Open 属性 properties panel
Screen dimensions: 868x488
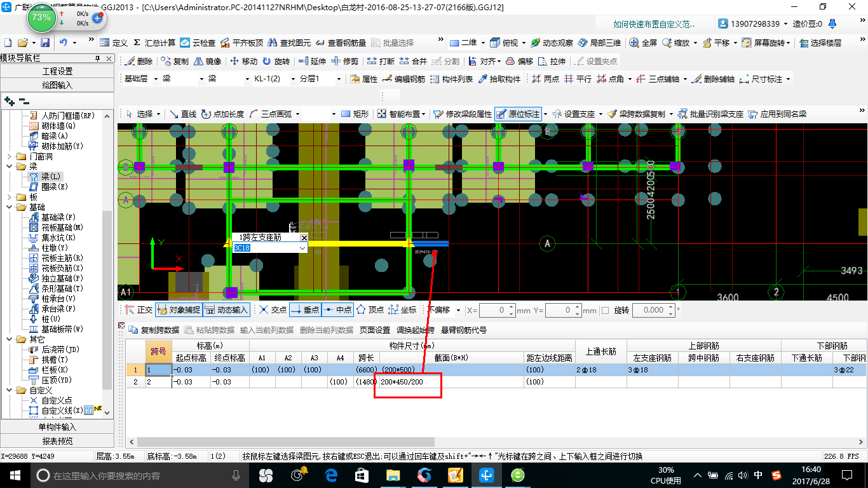[x=363, y=79]
